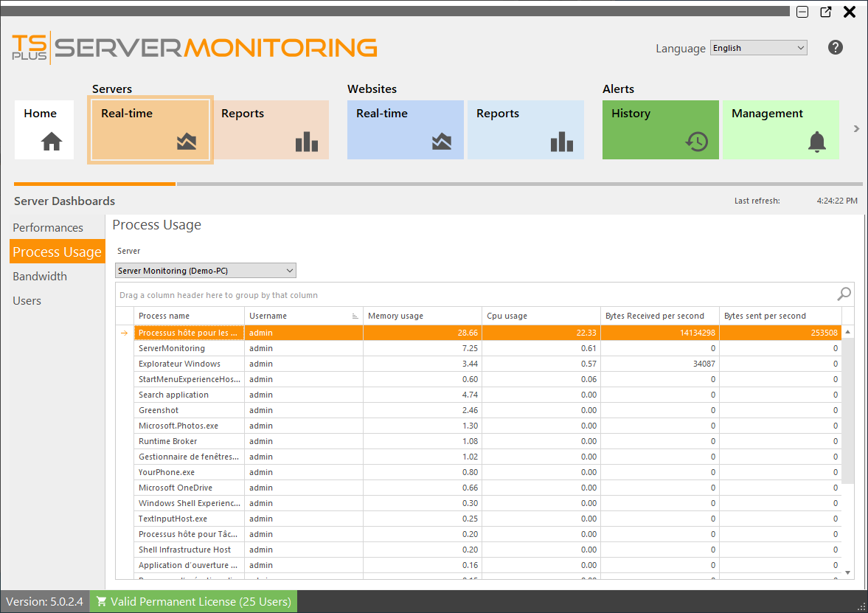868x613 pixels.
Task: Open the Bandwidth dashboard
Action: (x=41, y=276)
